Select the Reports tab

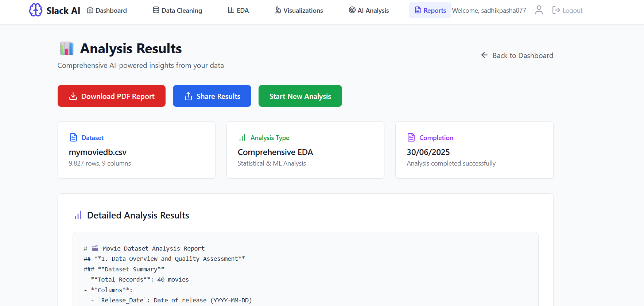(430, 10)
